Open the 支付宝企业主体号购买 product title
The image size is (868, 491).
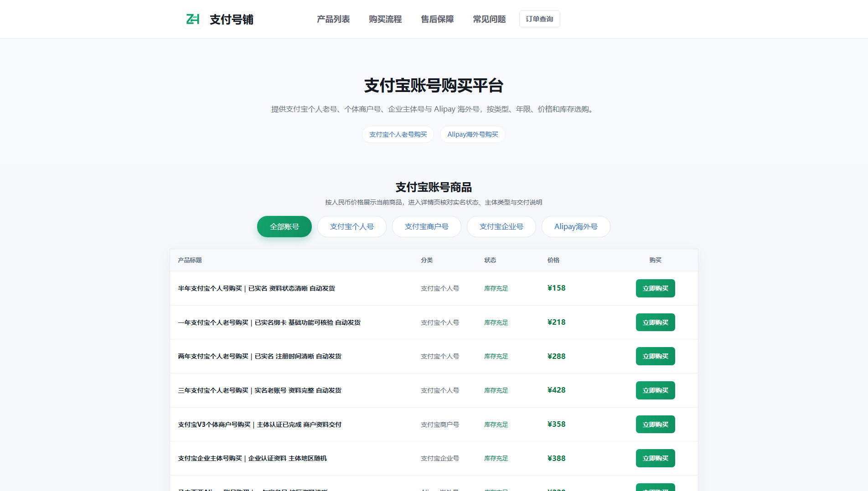click(252, 458)
